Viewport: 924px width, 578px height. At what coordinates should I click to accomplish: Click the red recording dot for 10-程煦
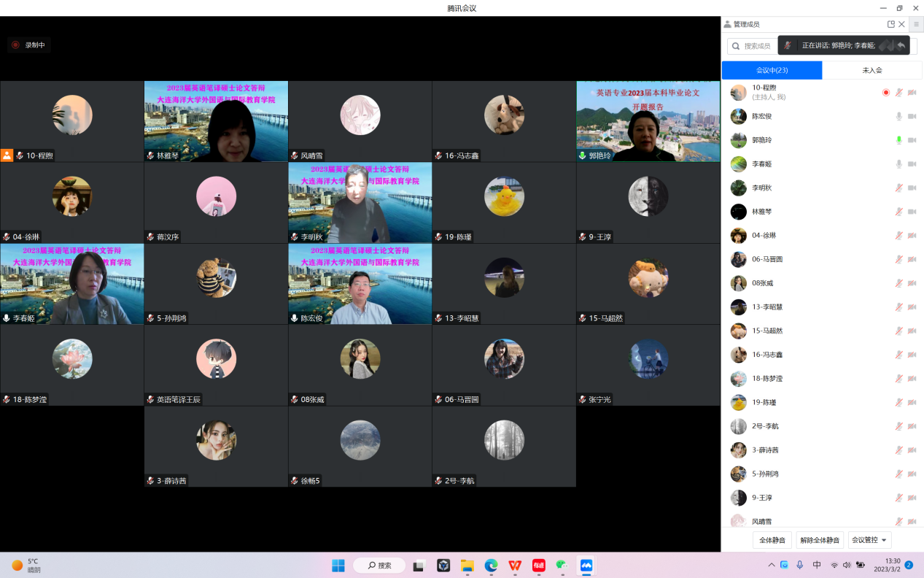(886, 93)
